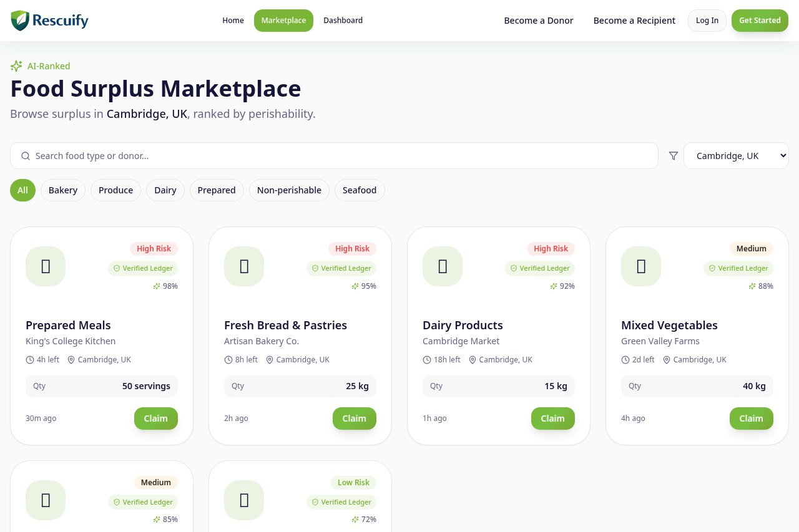Viewport: 799px width, 532px height.
Task: Click the Cambridge Market donor name
Action: [461, 341]
